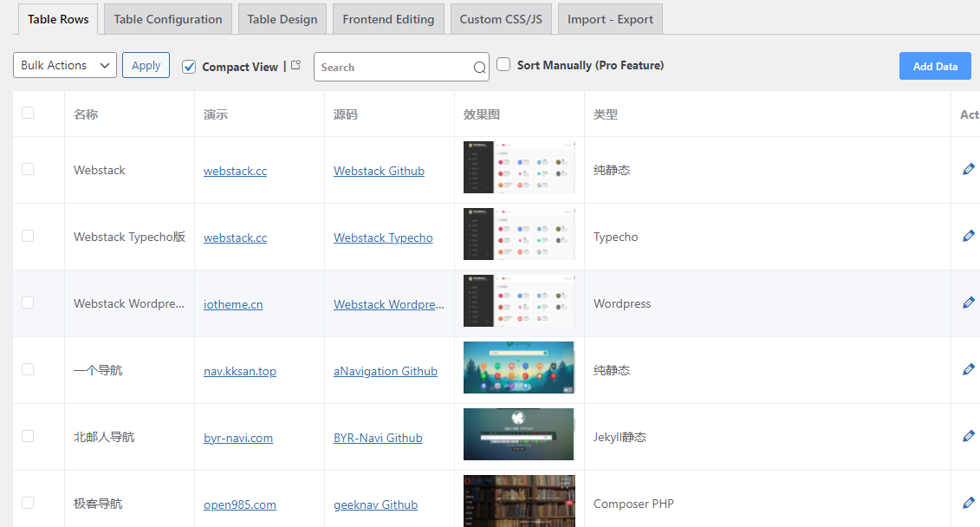Image resolution: width=980 pixels, height=527 pixels.
Task: Open the aNavigation Github link
Action: click(x=386, y=371)
